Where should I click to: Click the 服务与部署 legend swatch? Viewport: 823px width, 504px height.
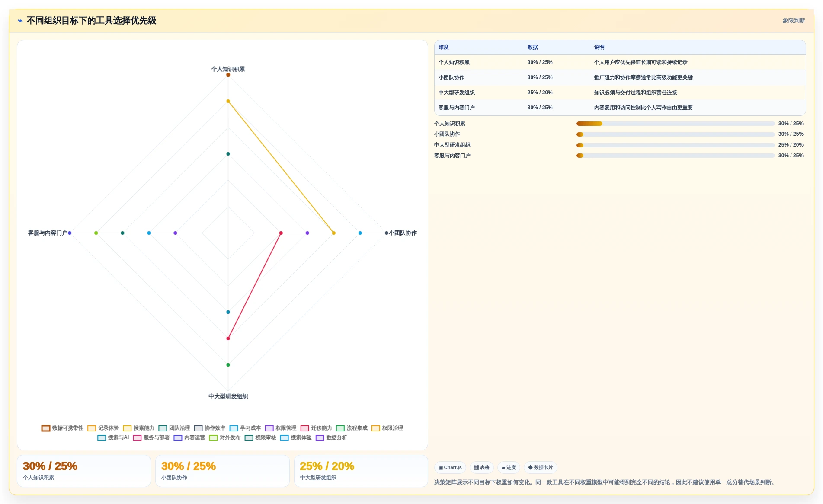click(x=137, y=438)
